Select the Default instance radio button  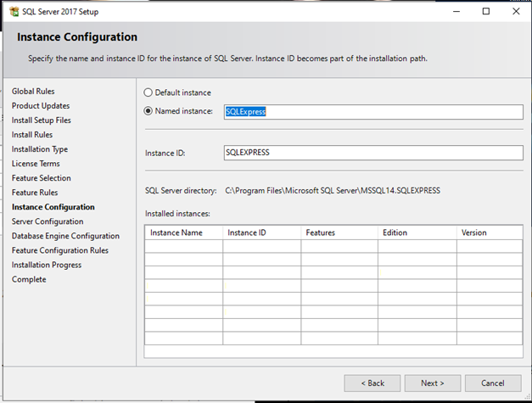point(149,92)
